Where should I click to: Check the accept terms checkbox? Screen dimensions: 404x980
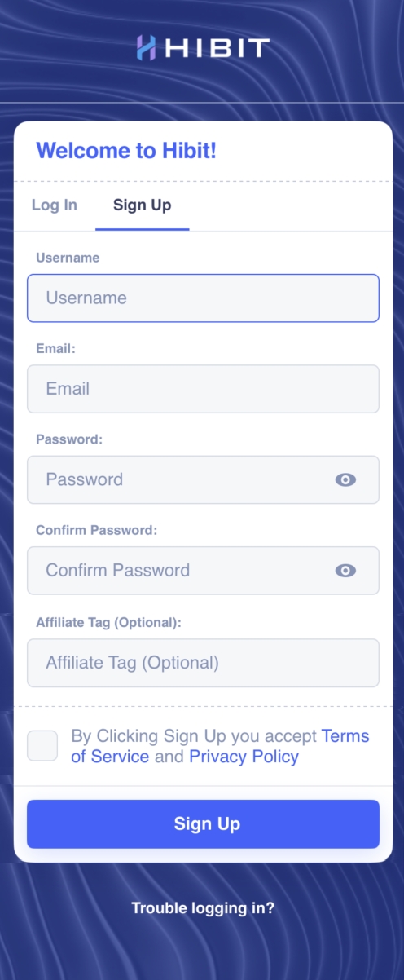pos(42,746)
